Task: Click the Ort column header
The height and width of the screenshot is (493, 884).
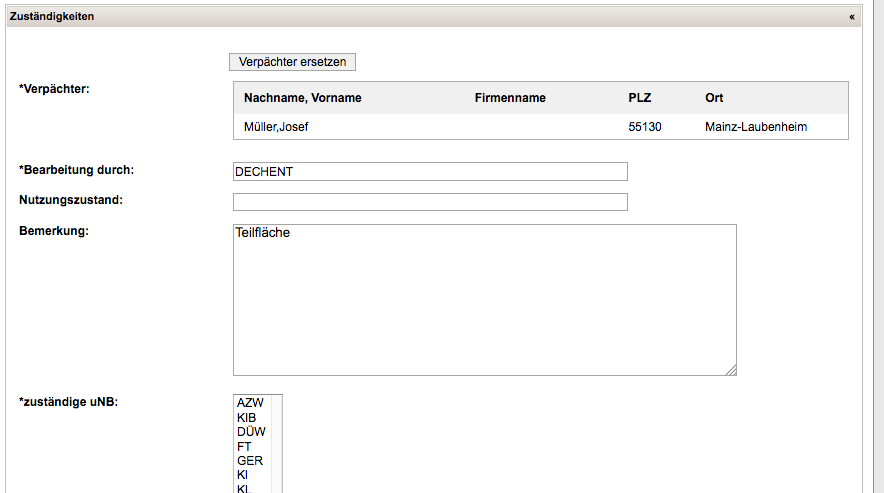Action: pos(714,98)
